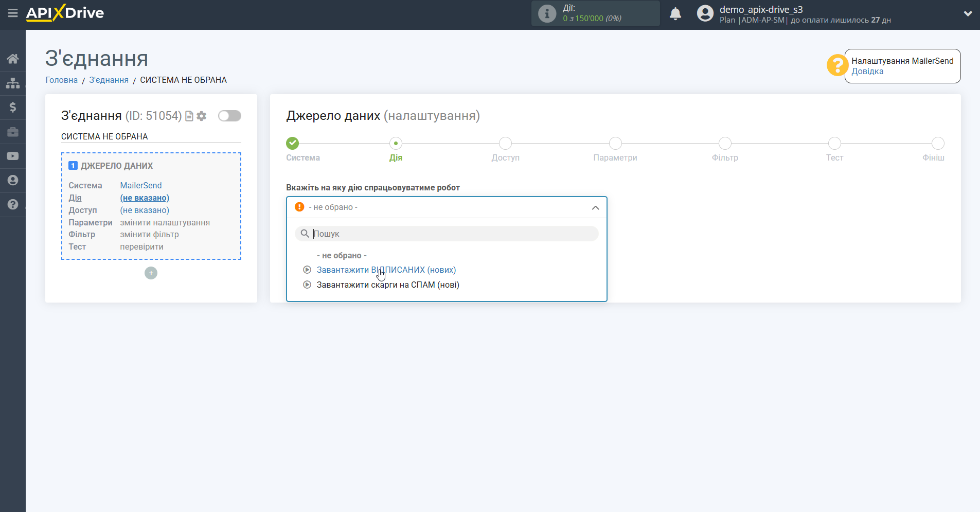
Task: Click the Система completed step
Action: pyautogui.click(x=293, y=144)
